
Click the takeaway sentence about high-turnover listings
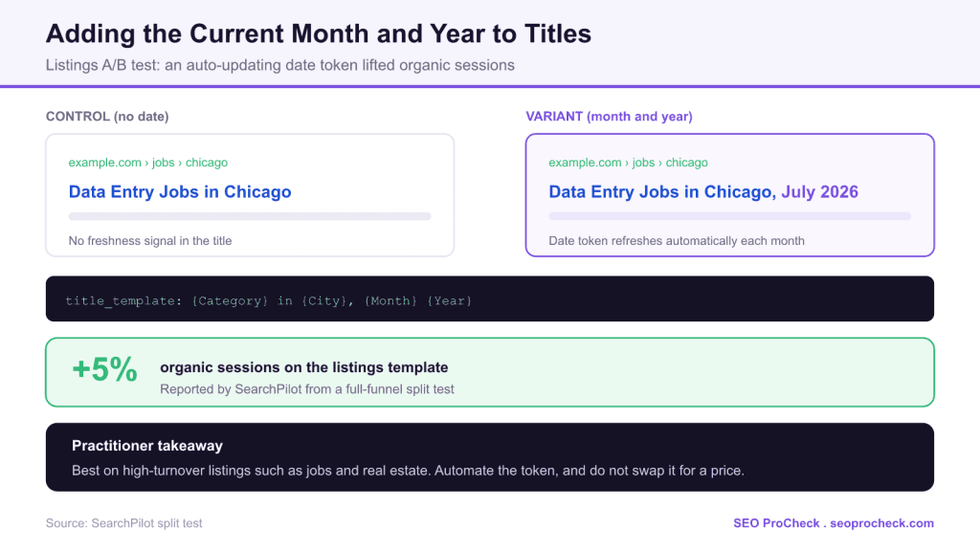tap(408, 471)
